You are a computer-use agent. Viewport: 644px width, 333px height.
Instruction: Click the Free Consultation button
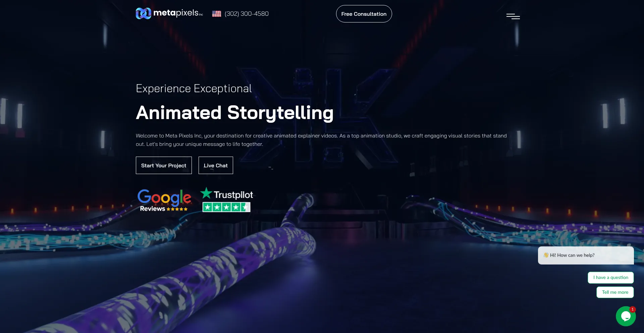(x=364, y=14)
